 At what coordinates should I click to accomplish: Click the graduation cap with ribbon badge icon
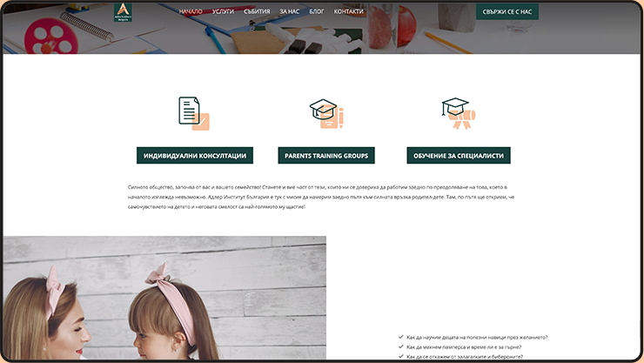[x=458, y=113]
